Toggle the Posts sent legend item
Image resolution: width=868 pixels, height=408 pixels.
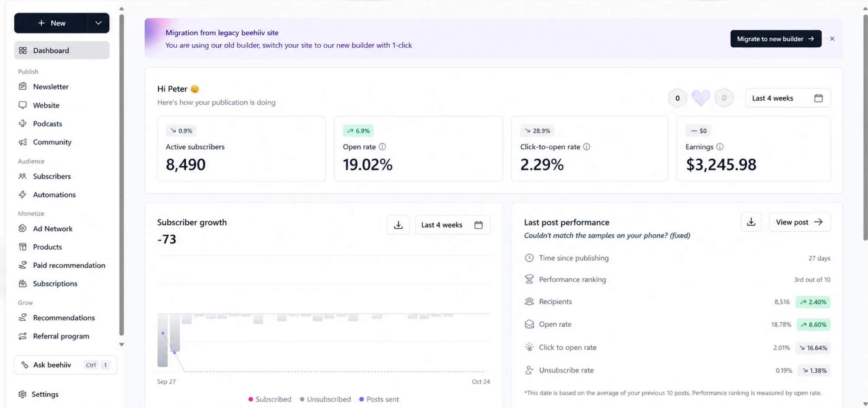tap(379, 399)
